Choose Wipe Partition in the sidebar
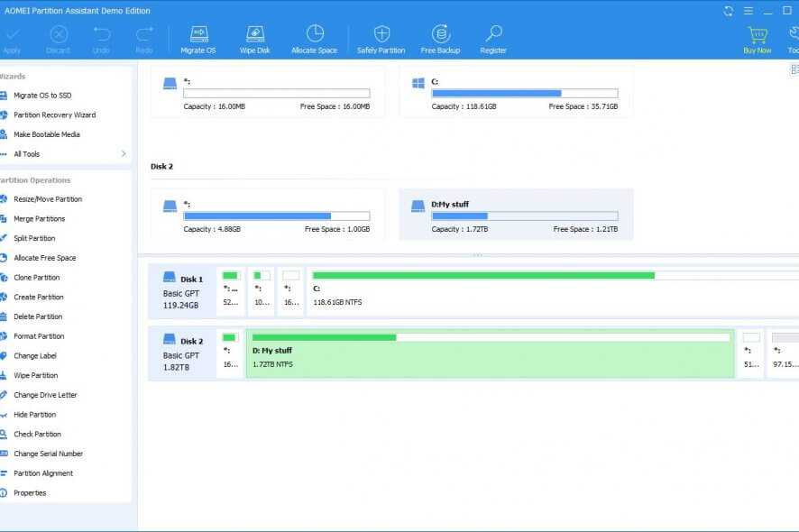799x532 pixels. (36, 376)
